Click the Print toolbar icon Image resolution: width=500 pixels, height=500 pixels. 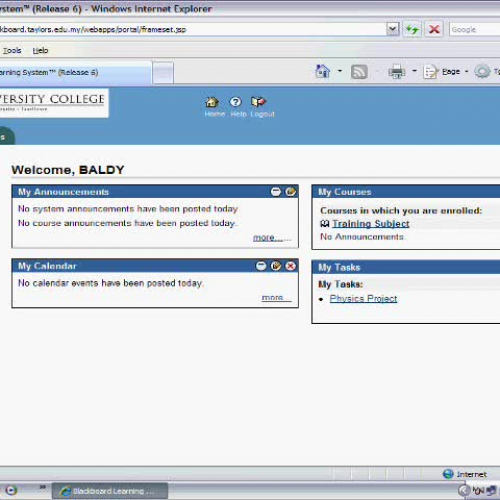click(397, 72)
